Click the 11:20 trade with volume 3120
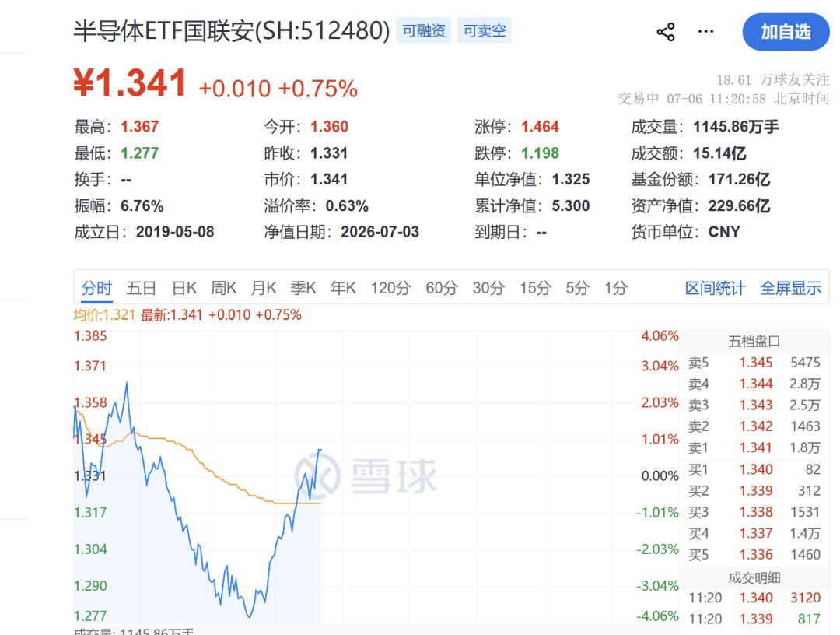The image size is (840, 635). click(754, 598)
